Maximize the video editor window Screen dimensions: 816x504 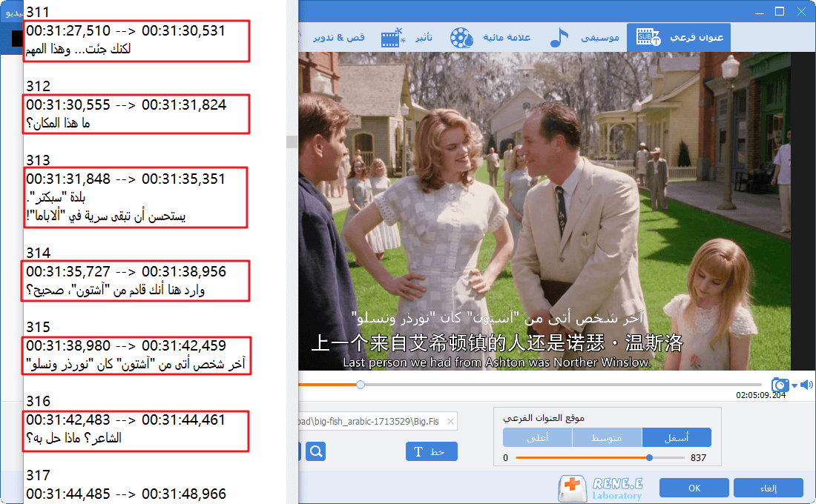pos(780,11)
